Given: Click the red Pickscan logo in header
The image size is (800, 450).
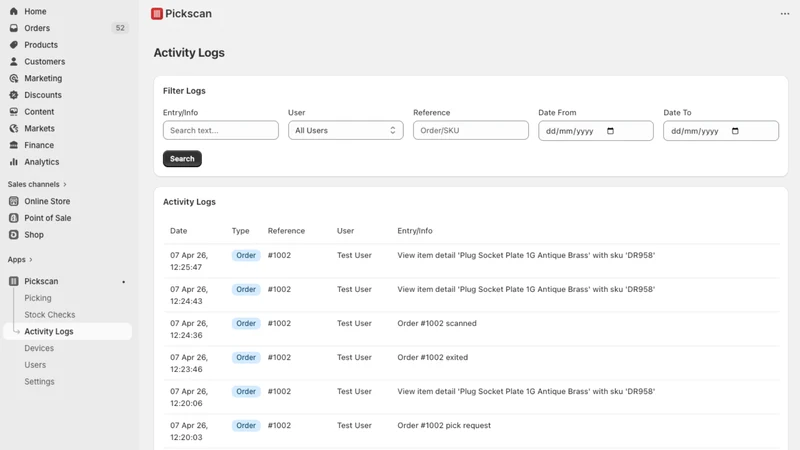Looking at the screenshot, I should [x=157, y=14].
